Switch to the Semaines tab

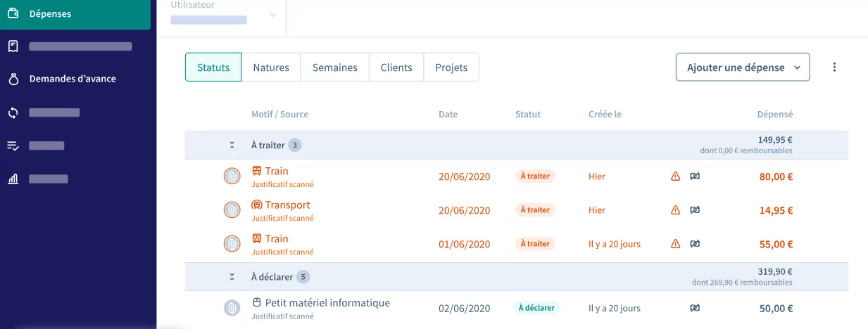(335, 67)
